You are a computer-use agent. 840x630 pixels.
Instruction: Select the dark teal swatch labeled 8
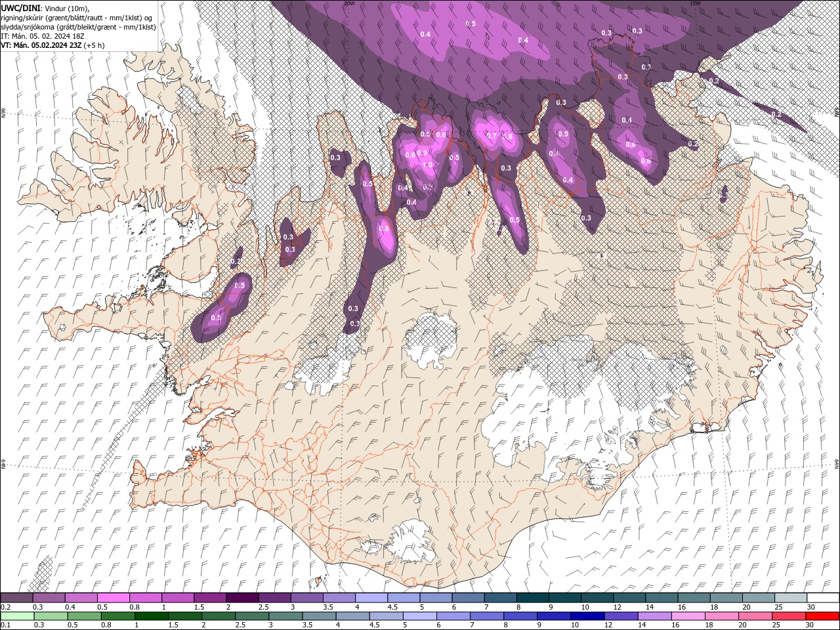[533, 598]
